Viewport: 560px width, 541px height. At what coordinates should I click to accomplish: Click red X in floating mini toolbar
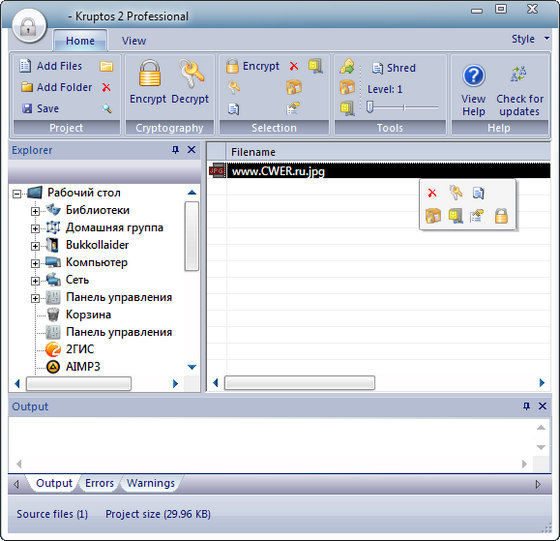(x=432, y=193)
